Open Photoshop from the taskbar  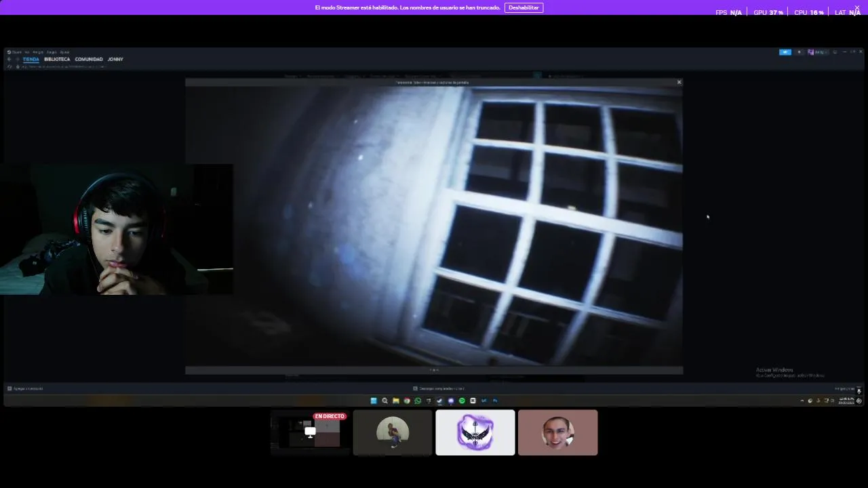495,401
